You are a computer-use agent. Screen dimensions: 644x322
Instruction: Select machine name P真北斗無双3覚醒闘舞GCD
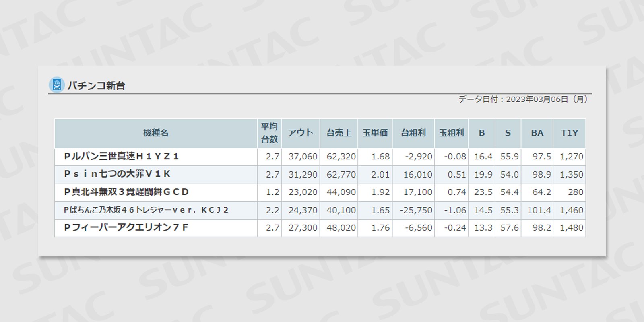pos(126,192)
